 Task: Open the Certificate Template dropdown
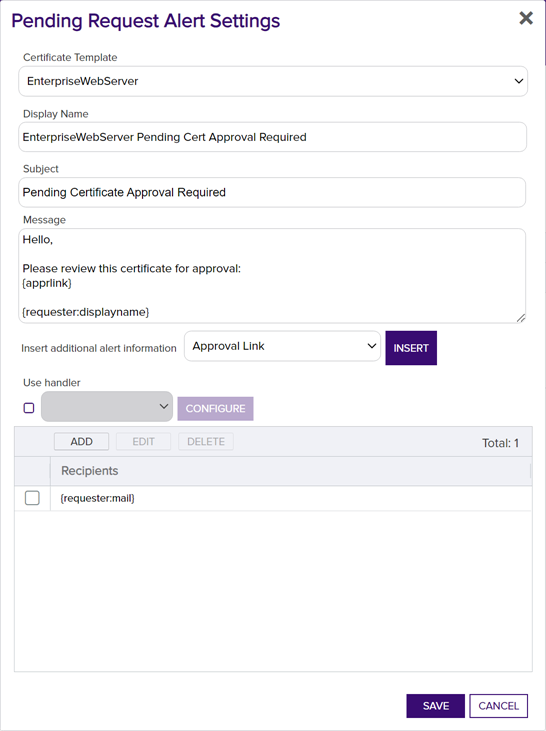pos(273,81)
